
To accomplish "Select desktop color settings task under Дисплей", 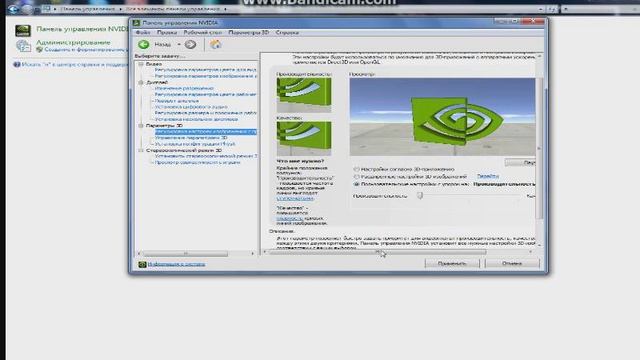I will pos(205,94).
